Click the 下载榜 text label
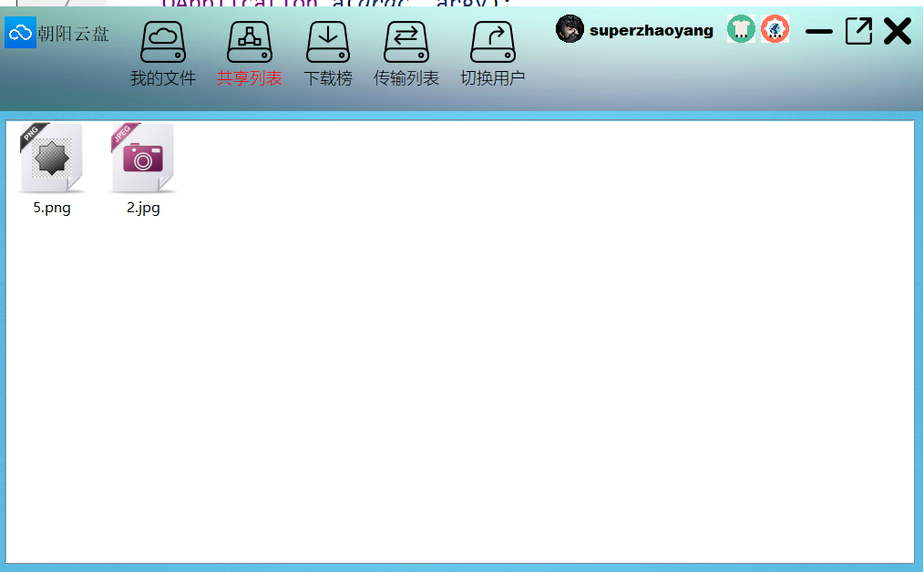This screenshot has width=924, height=572. tap(328, 78)
